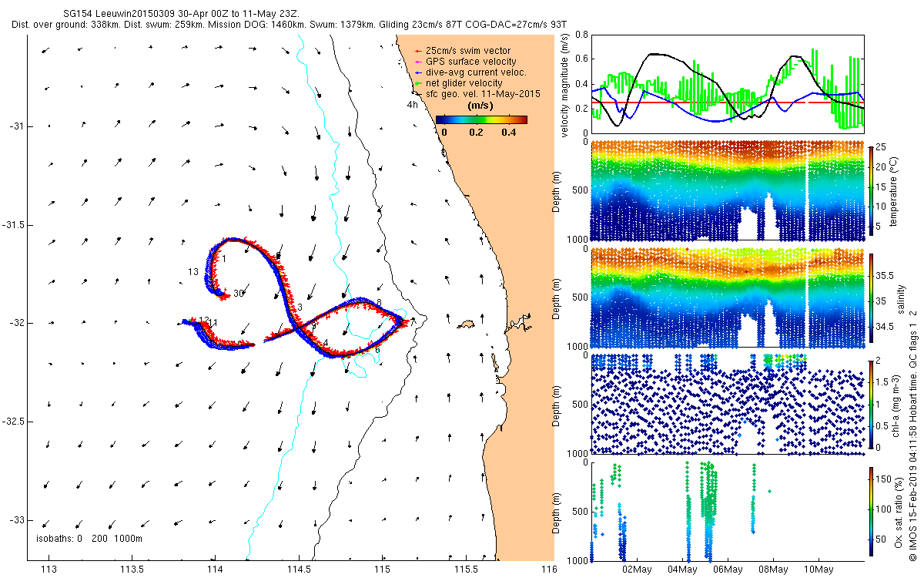The height and width of the screenshot is (578, 924).
Task: Click the velocity (m/s) horizontal colorbar
Action: (481, 119)
